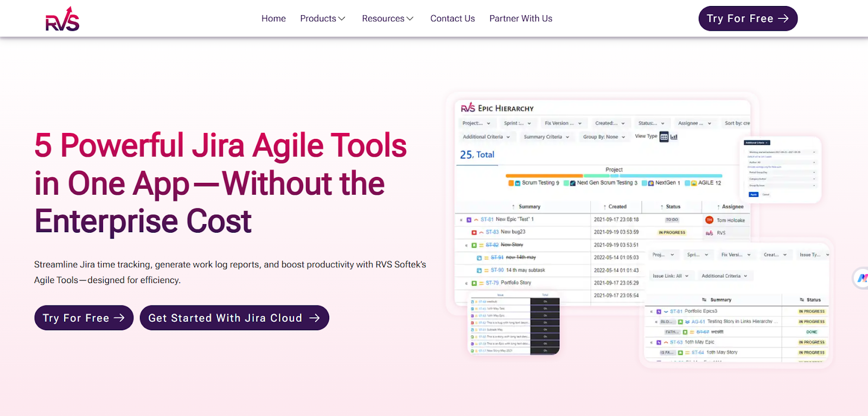Click Get Started With Jira Cloud
The width and height of the screenshot is (868, 416).
pos(234,318)
